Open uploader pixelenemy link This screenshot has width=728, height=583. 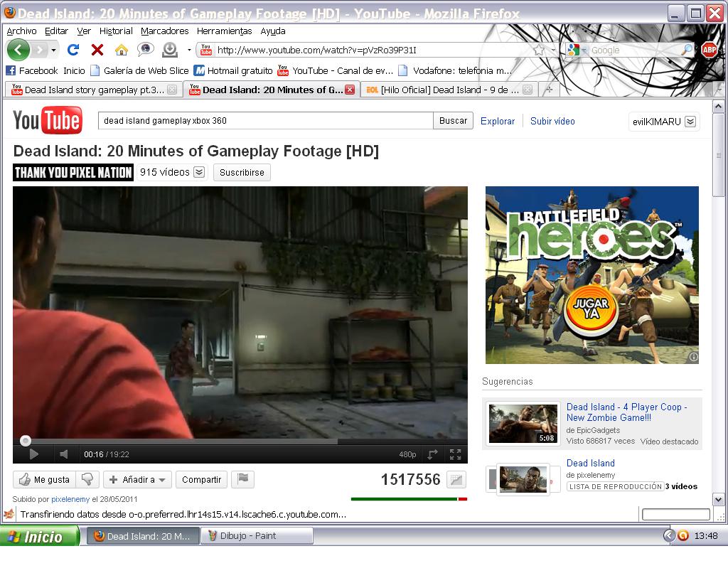70,499
